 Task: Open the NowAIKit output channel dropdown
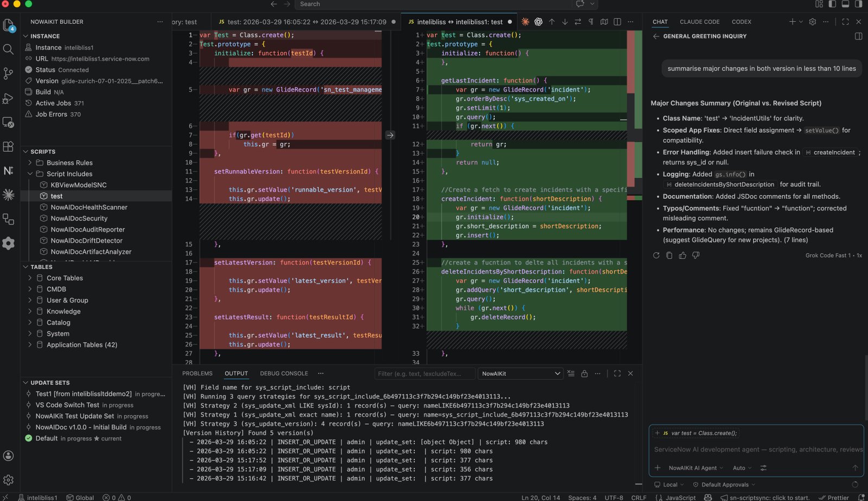click(520, 374)
